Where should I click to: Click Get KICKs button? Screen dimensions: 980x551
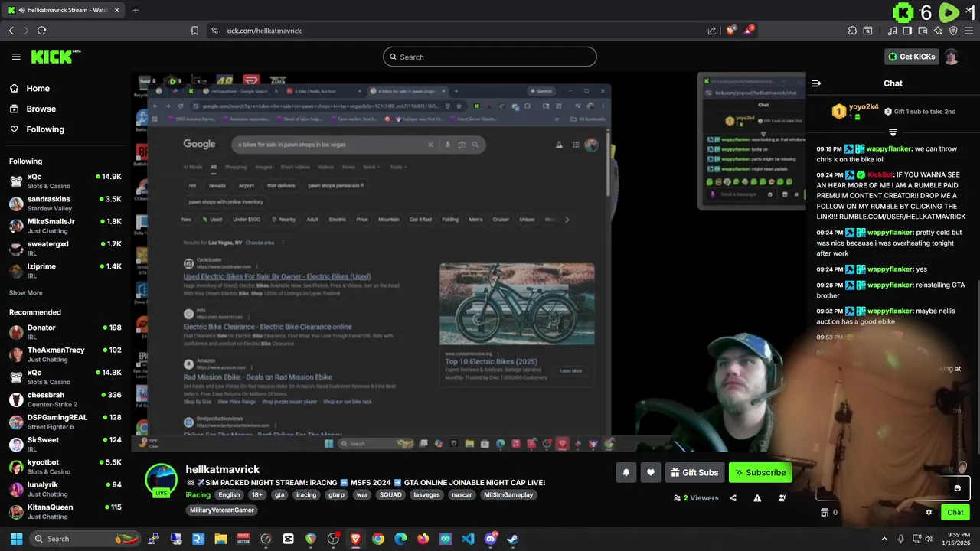(x=911, y=57)
